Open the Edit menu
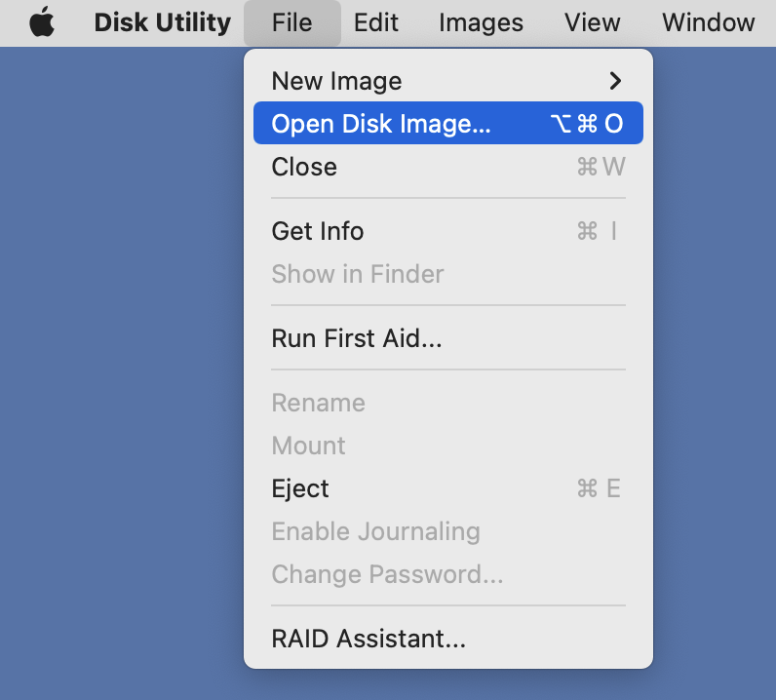This screenshot has width=776, height=700. click(376, 22)
